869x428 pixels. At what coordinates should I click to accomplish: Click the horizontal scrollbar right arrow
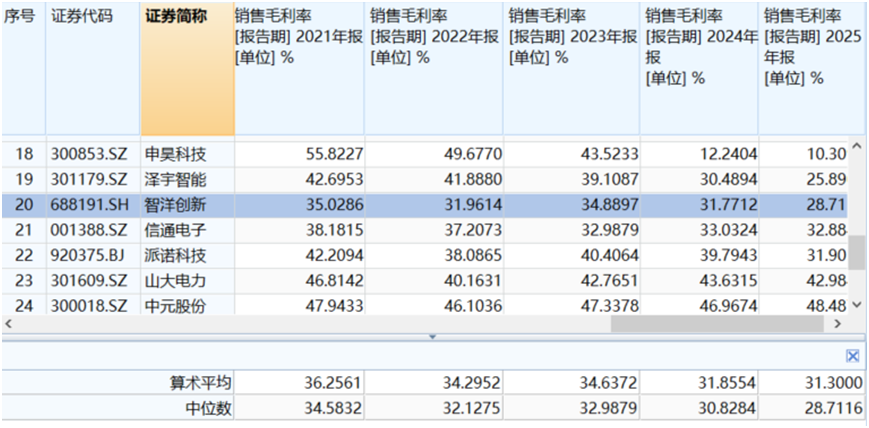(837, 323)
